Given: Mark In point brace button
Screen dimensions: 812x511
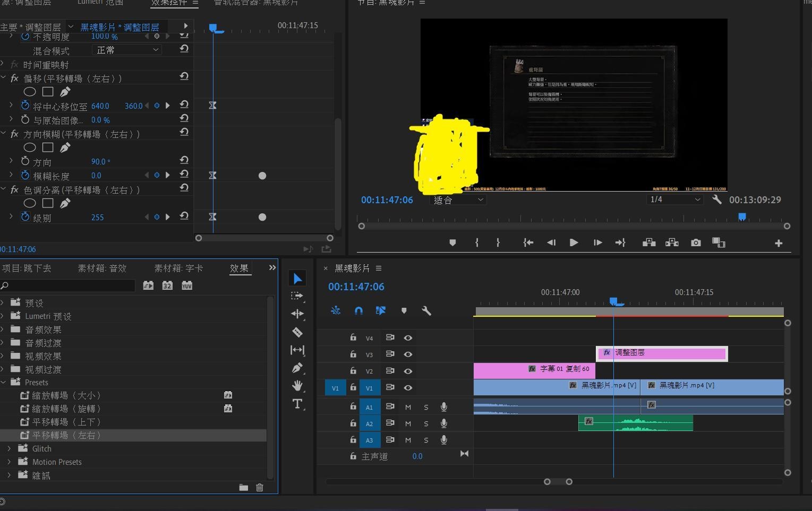Looking at the screenshot, I should (x=477, y=242).
